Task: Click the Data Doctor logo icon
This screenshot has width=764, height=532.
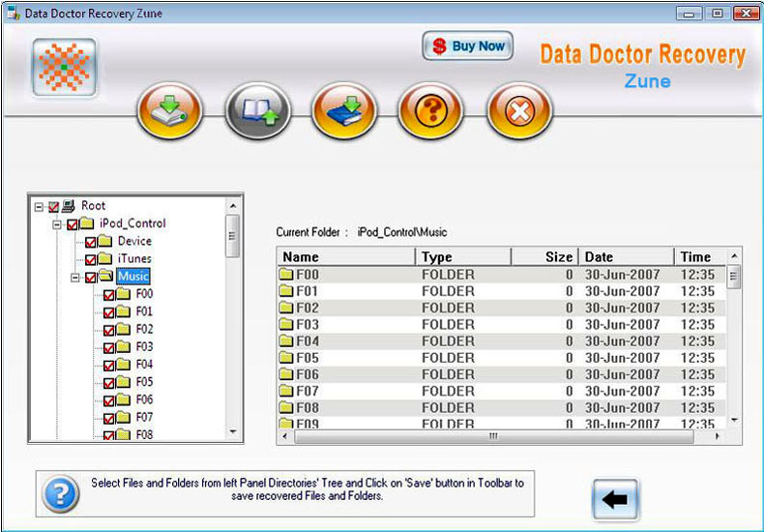Action: 65,68
